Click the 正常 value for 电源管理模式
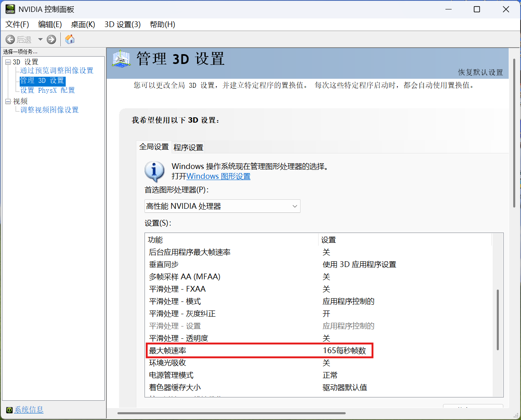The width and height of the screenshot is (521, 420). [330, 375]
